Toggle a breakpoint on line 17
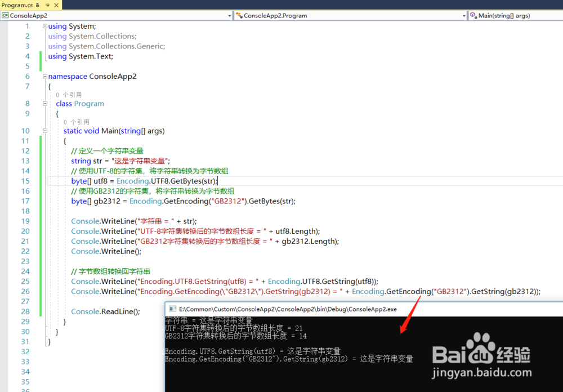563x392 pixels. pos(5,201)
